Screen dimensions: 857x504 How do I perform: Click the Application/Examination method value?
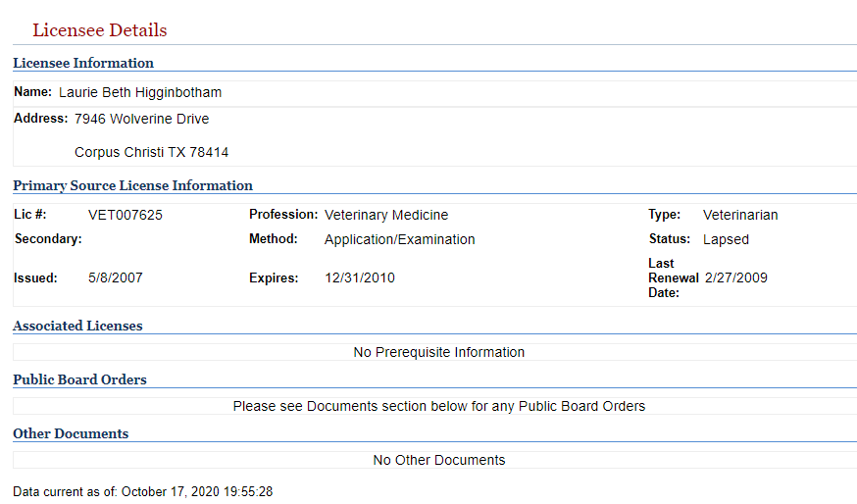[399, 239]
